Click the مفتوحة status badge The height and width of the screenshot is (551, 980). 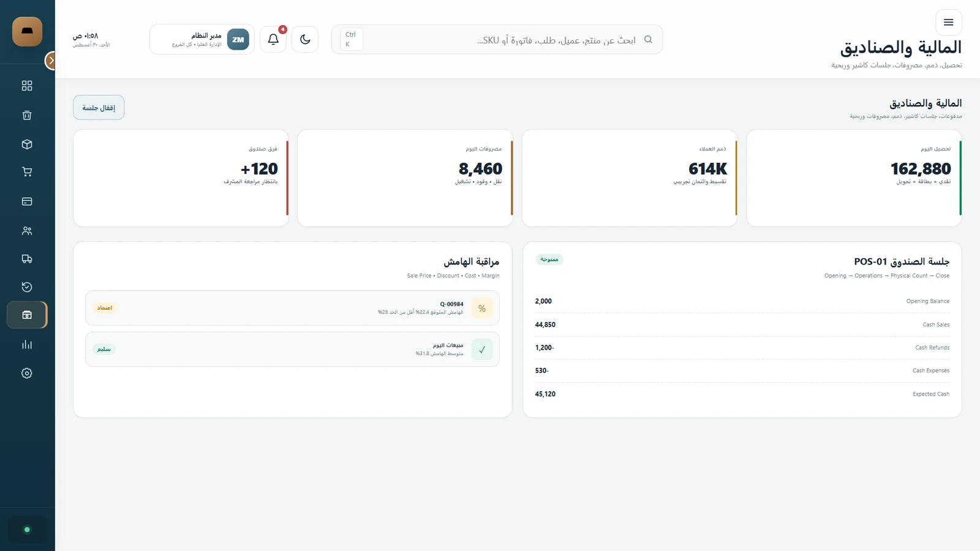pyautogui.click(x=549, y=260)
